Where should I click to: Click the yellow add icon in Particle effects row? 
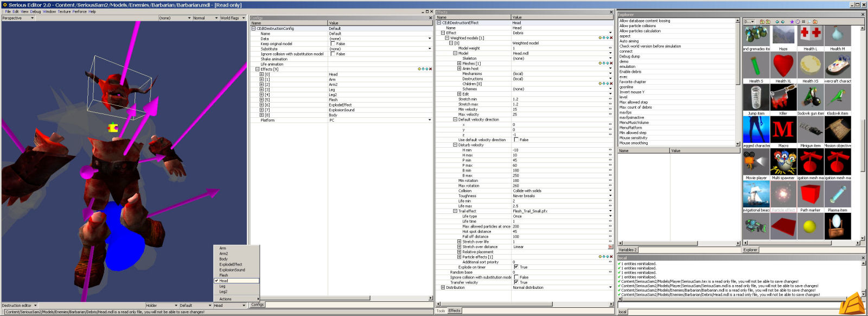coord(600,257)
